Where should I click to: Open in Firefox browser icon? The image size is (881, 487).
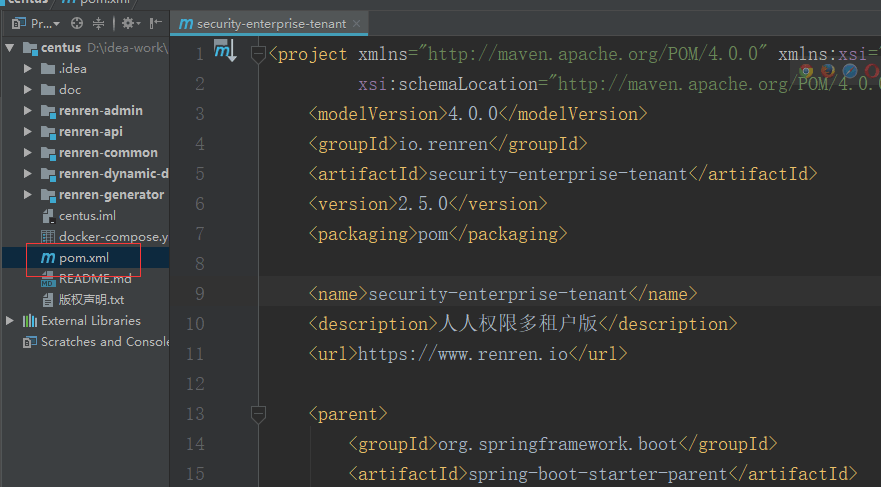828,71
